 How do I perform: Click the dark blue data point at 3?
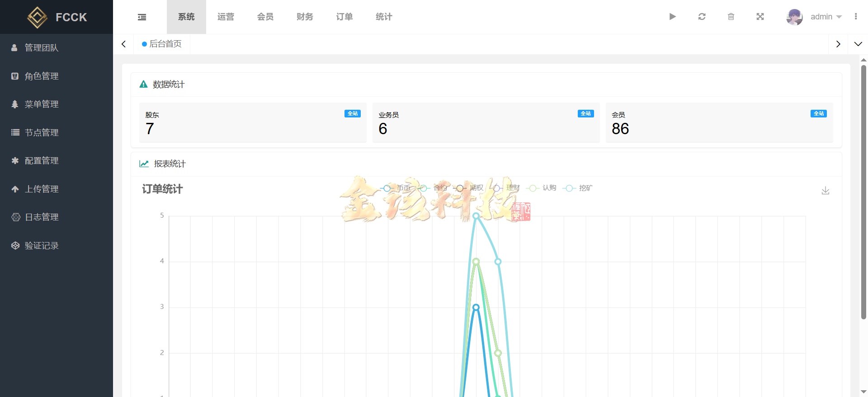476,307
